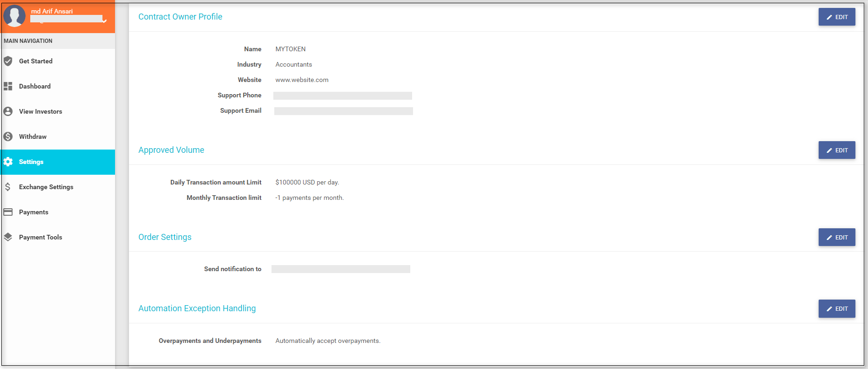The width and height of the screenshot is (868, 369).
Task: Open the Dashboard menu item
Action: 35,86
